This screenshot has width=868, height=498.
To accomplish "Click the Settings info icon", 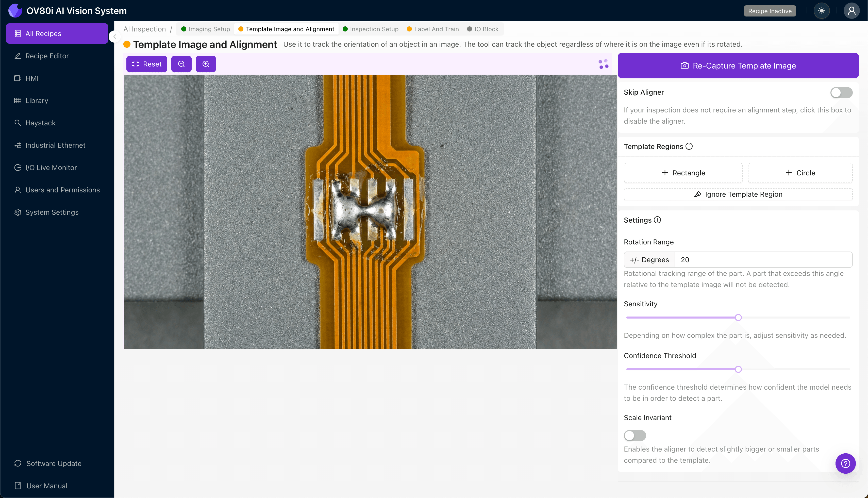I will 657,220.
